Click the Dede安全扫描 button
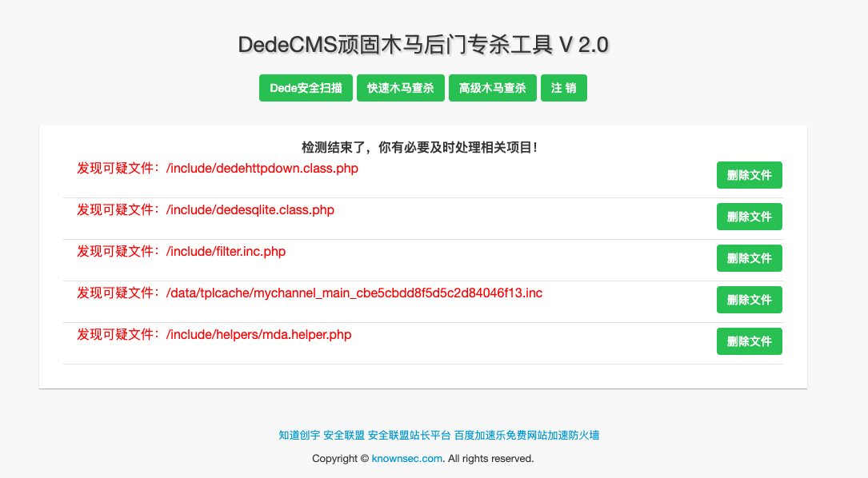Screen dimensions: 868x478 coord(306,88)
